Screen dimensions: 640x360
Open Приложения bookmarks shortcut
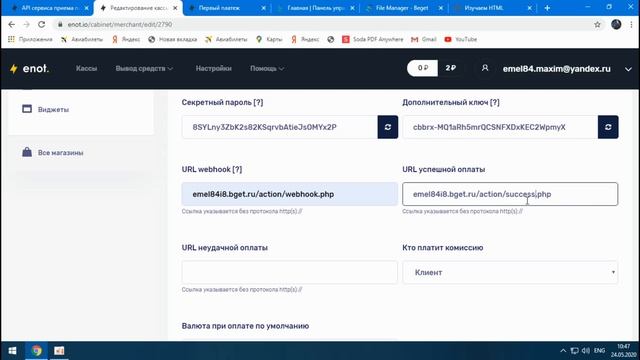(x=30, y=39)
